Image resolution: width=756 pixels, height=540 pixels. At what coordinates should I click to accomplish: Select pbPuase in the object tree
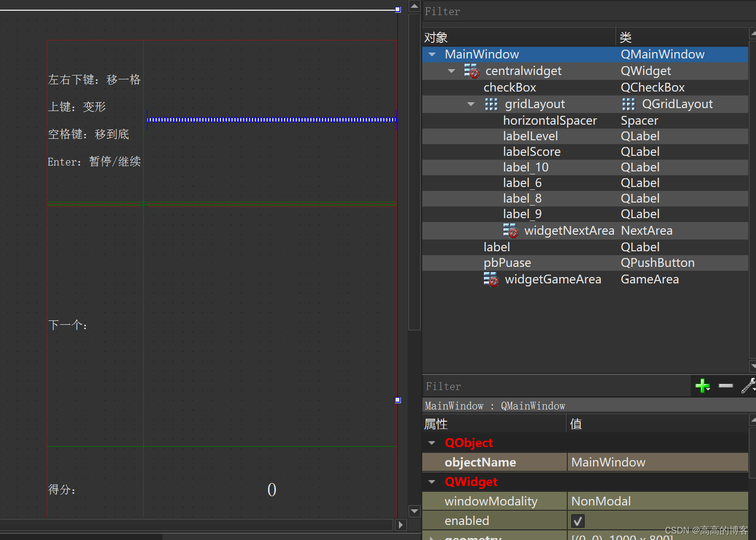point(507,263)
